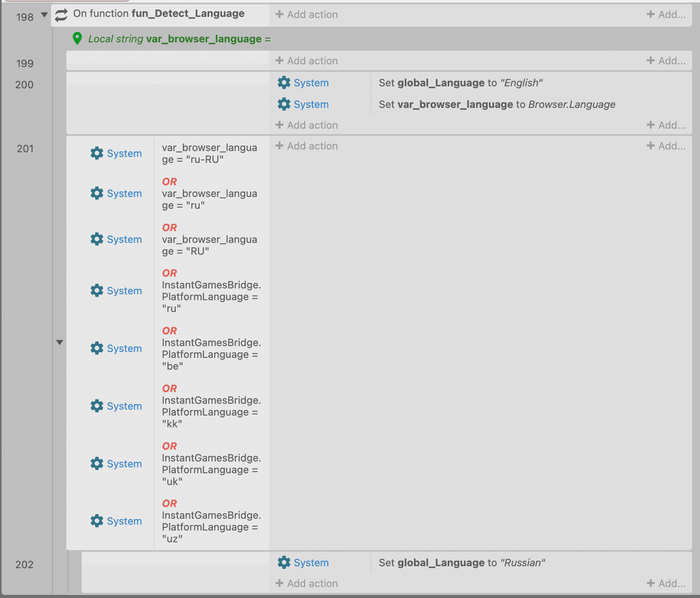Click System gear icon of PlatformLanguage "uz" condition
This screenshot has height=598, width=700.
click(97, 521)
